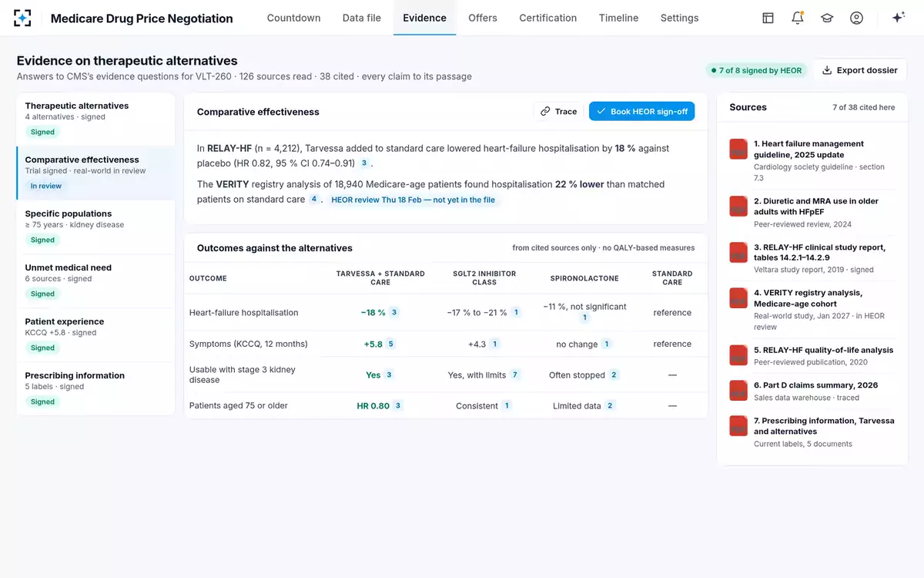Open the notifications bell
Image resolution: width=924 pixels, height=578 pixels.
point(797,18)
